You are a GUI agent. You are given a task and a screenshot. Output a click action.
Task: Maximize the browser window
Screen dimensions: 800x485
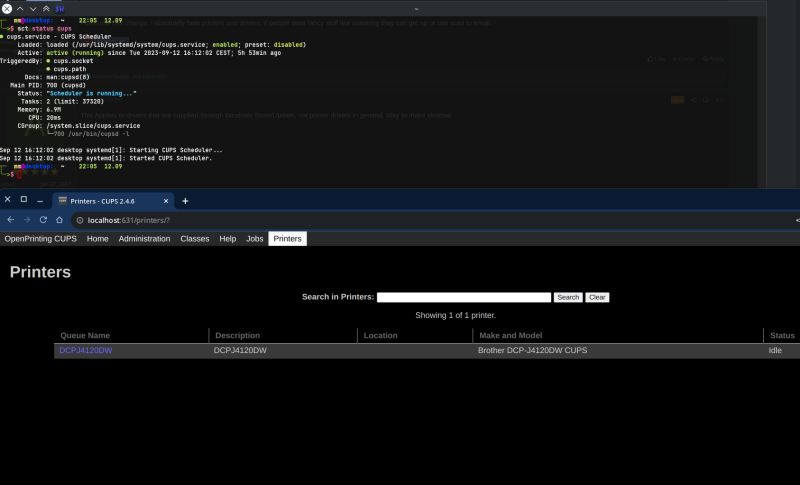(x=23, y=199)
